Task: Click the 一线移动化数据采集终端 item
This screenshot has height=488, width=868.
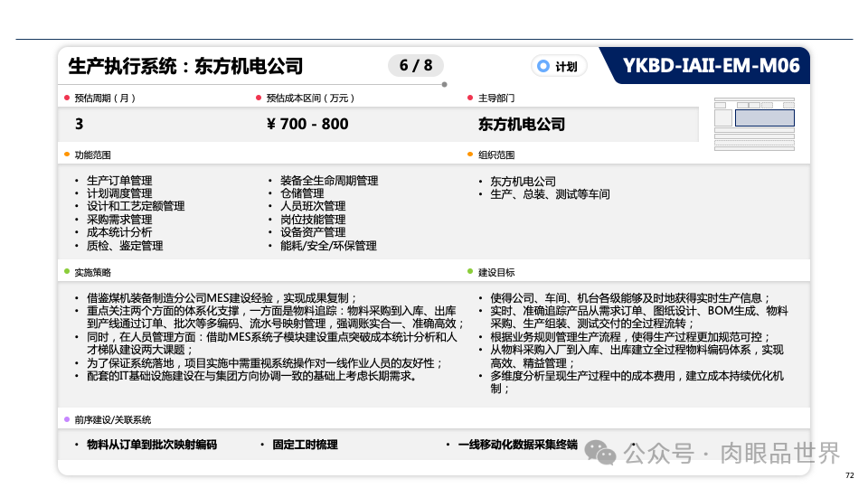Action: pos(517,445)
